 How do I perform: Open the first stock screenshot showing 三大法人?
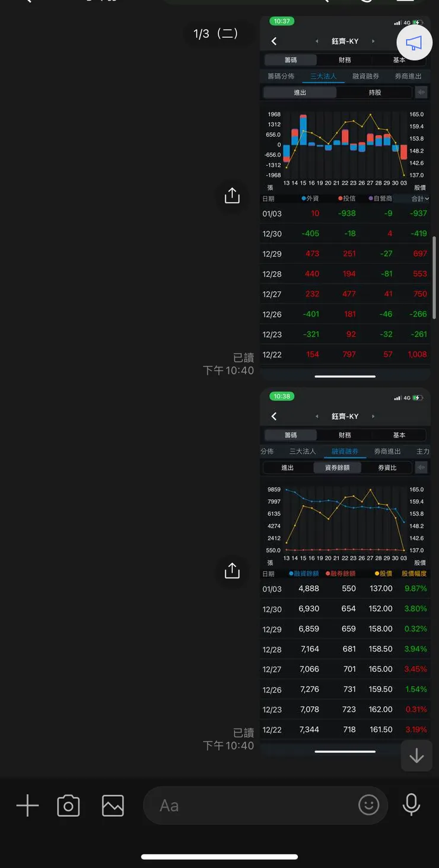tap(345, 197)
